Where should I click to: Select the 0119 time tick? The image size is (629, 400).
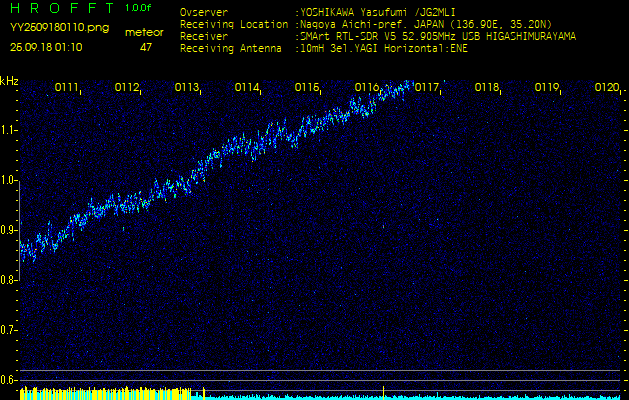[547, 88]
